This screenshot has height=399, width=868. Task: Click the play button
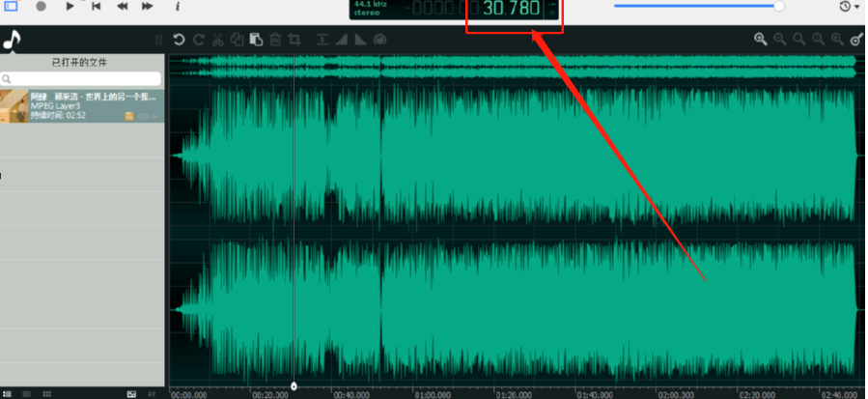pyautogui.click(x=70, y=6)
